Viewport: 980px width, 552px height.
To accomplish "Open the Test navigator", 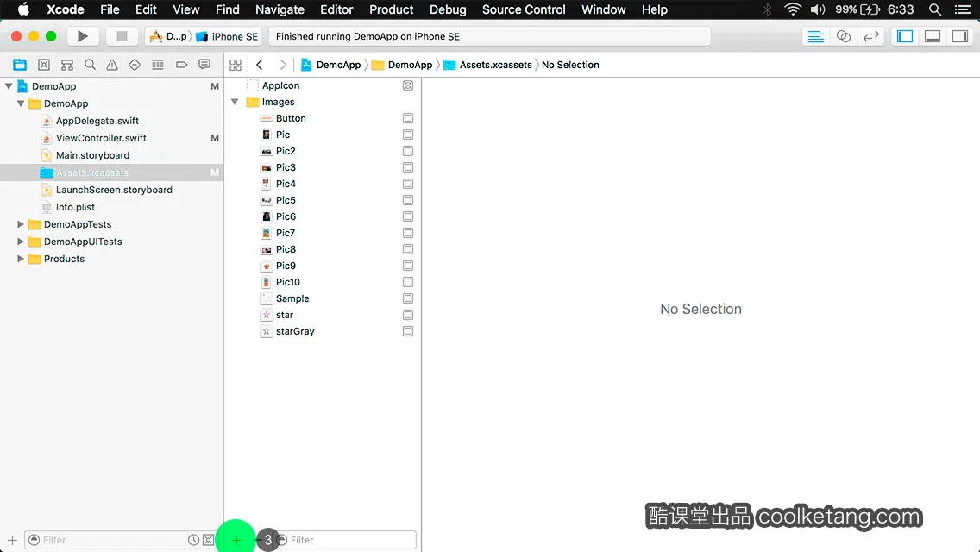I will click(x=135, y=65).
